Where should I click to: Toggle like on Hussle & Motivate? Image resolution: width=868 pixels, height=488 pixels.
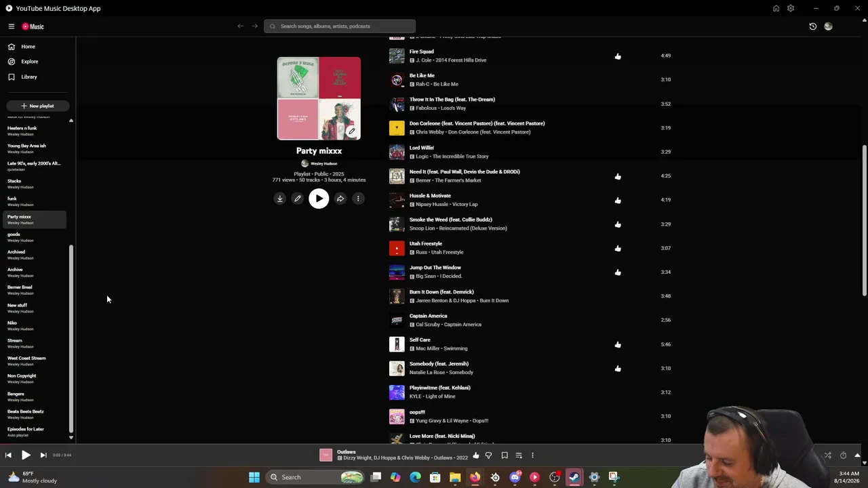pyautogui.click(x=618, y=200)
